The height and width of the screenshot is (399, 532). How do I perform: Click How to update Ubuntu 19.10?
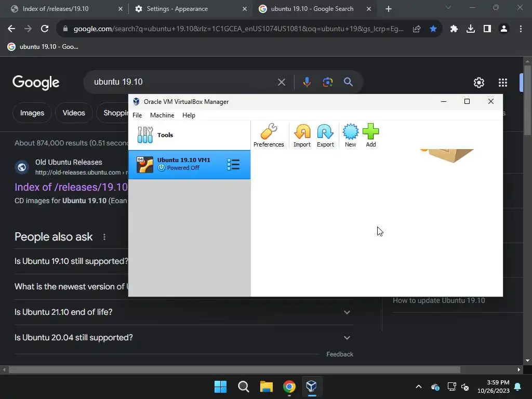[x=438, y=301]
